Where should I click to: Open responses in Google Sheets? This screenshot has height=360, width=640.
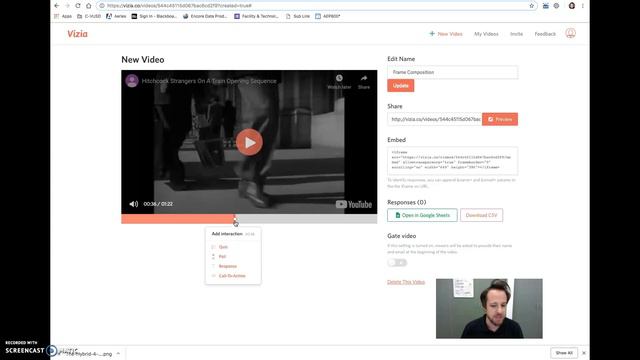[x=422, y=215]
